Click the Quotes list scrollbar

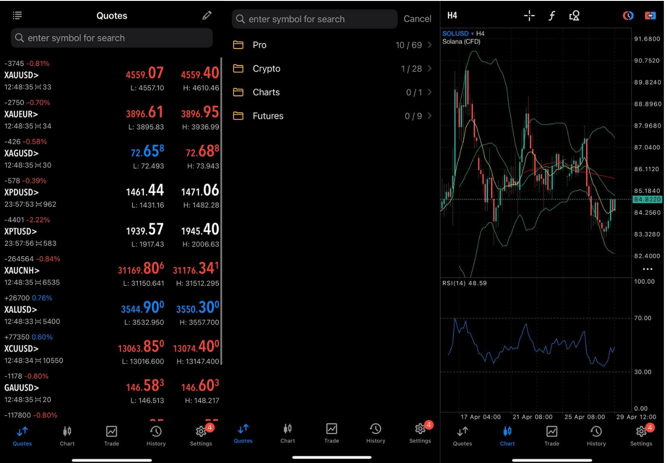[222, 211]
